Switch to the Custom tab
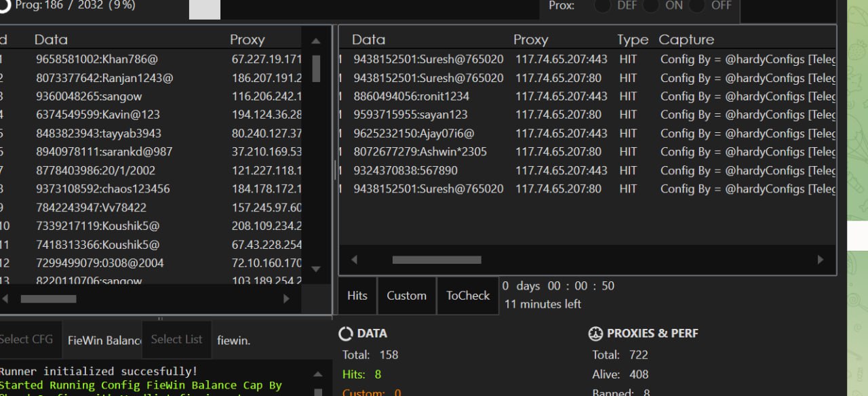This screenshot has height=396, width=868. (406, 296)
